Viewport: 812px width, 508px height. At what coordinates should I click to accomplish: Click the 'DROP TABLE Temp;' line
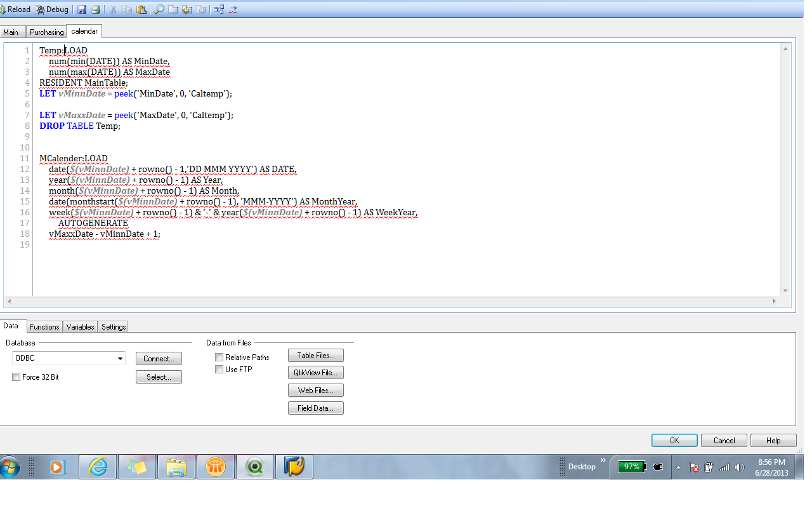tap(80, 126)
